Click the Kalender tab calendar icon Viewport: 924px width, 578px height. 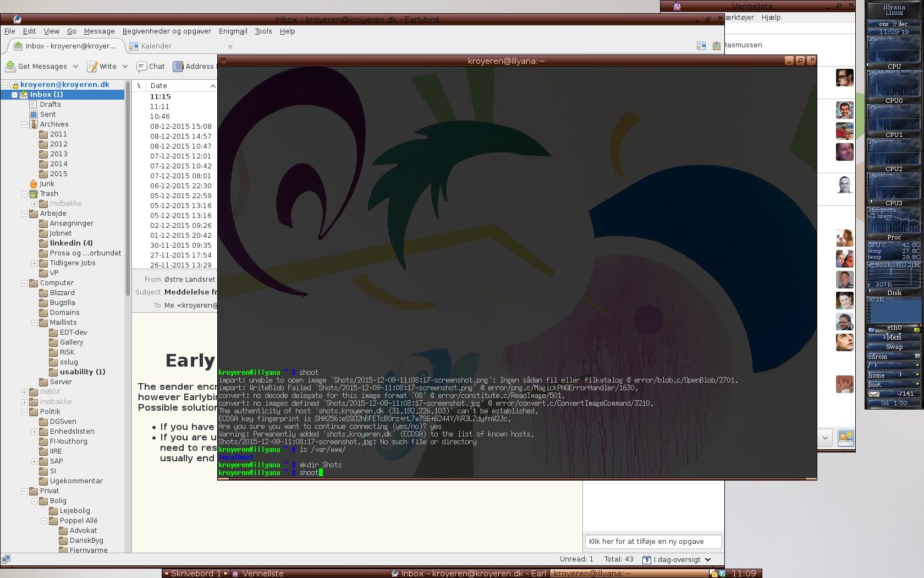pos(134,46)
